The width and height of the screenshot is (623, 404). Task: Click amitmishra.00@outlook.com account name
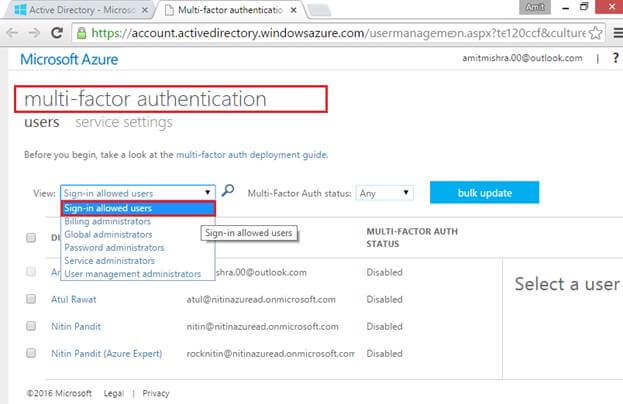point(522,58)
